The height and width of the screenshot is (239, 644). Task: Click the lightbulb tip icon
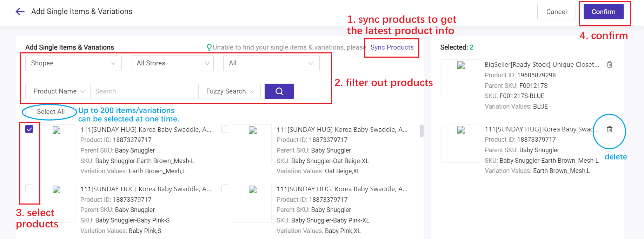209,47
